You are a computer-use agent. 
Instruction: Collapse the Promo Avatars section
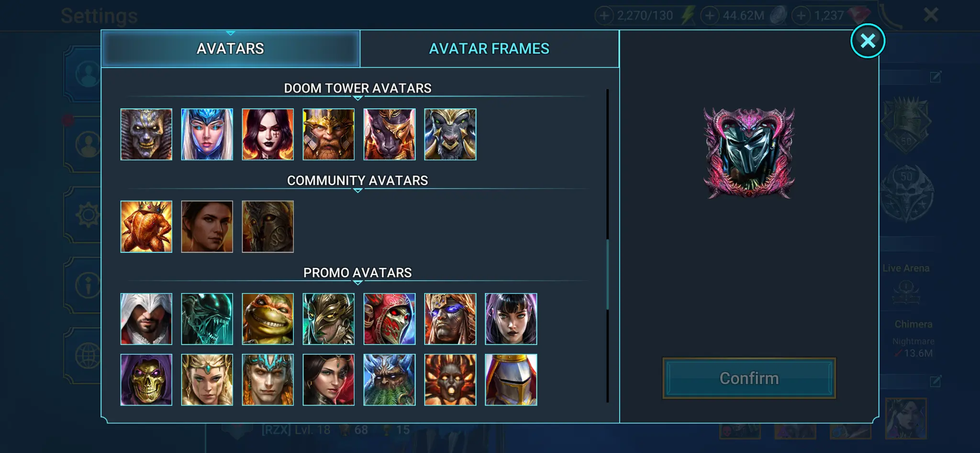pyautogui.click(x=357, y=283)
